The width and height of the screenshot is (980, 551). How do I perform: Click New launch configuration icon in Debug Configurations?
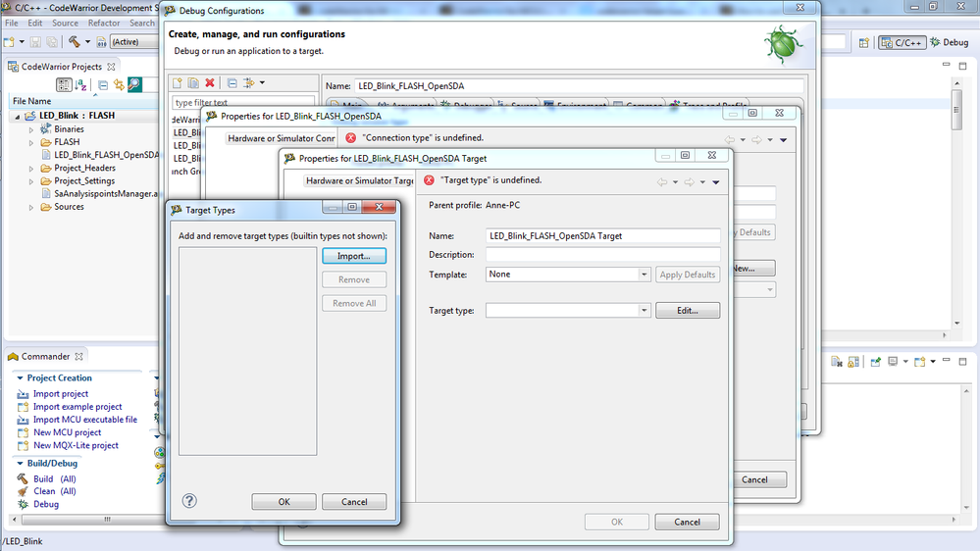tap(178, 82)
